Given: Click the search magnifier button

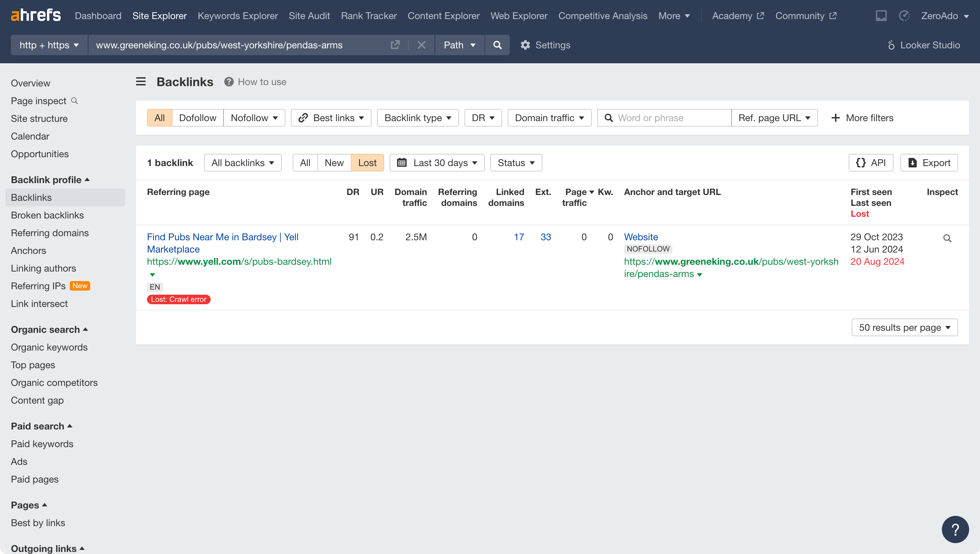Looking at the screenshot, I should 497,45.
